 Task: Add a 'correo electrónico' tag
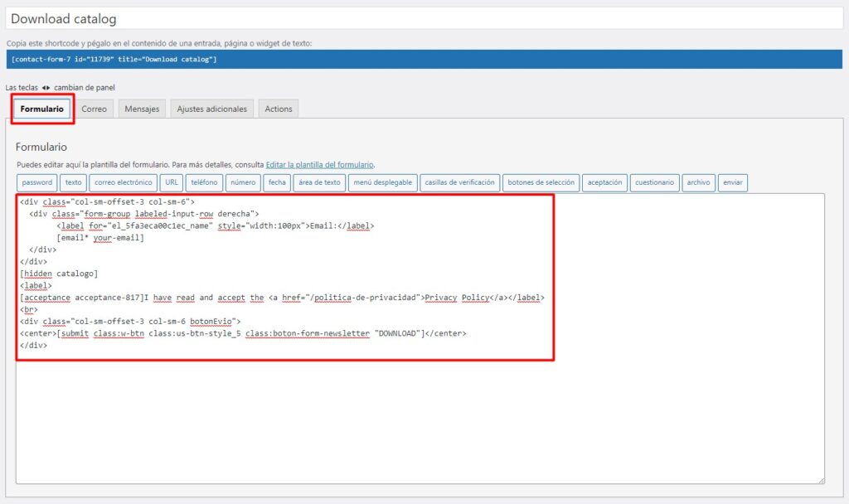pos(124,182)
